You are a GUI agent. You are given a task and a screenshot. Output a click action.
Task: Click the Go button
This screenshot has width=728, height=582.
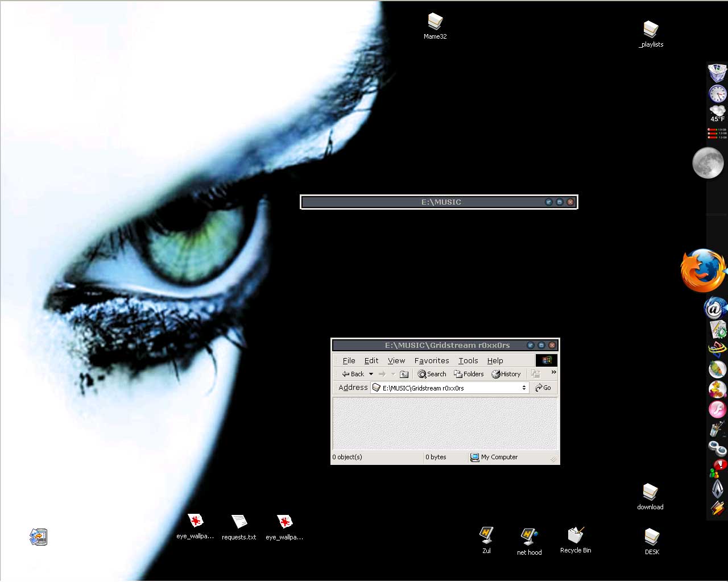(x=543, y=388)
